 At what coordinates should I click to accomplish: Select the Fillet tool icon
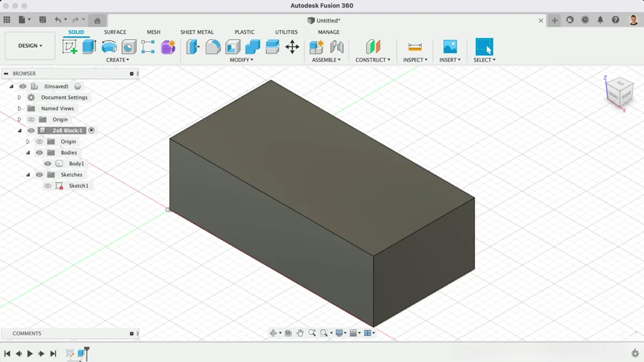point(213,47)
